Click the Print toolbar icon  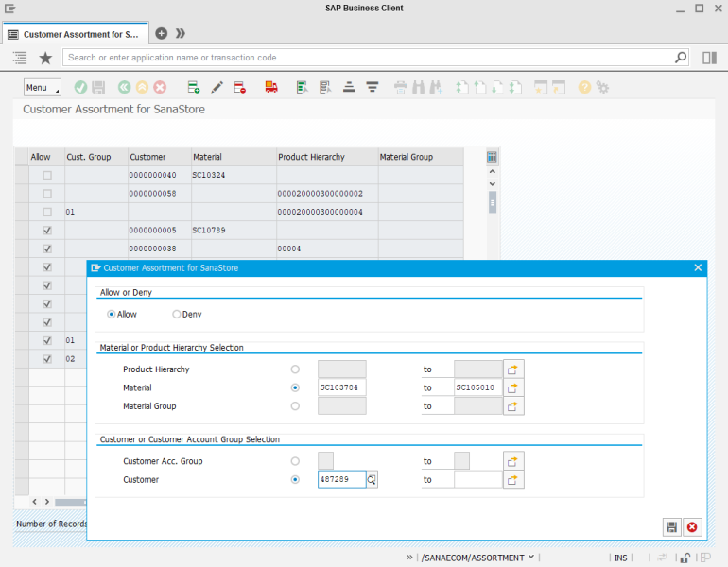pos(400,87)
